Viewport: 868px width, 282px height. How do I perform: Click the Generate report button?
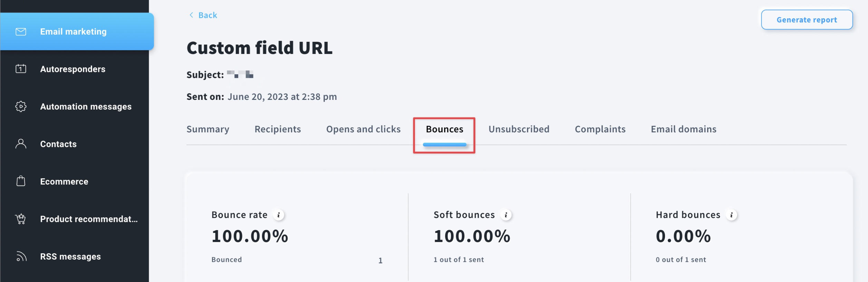807,20
